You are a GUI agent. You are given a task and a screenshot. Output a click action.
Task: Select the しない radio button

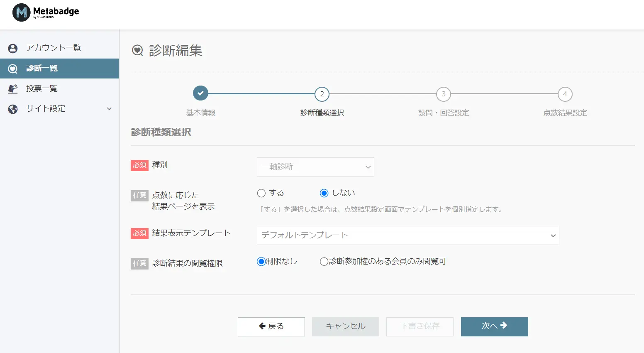pyautogui.click(x=324, y=193)
